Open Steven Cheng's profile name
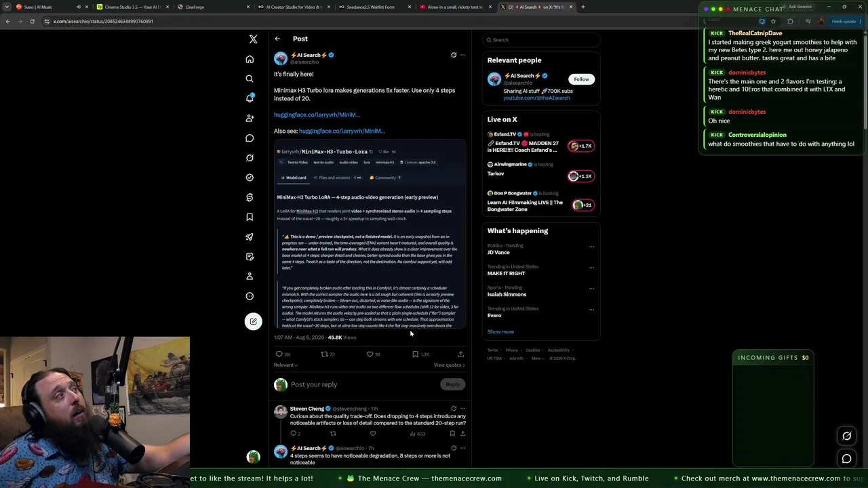This screenshot has width=868, height=488. click(307, 409)
